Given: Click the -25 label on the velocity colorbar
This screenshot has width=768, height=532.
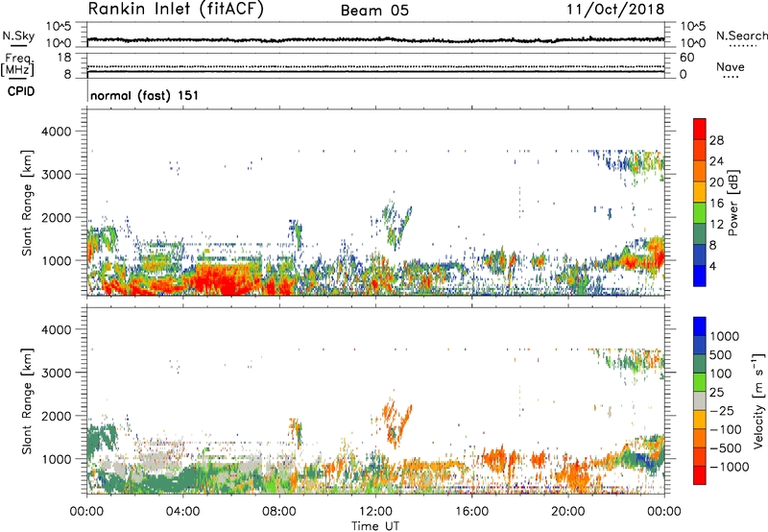Looking at the screenshot, I should 721,411.
